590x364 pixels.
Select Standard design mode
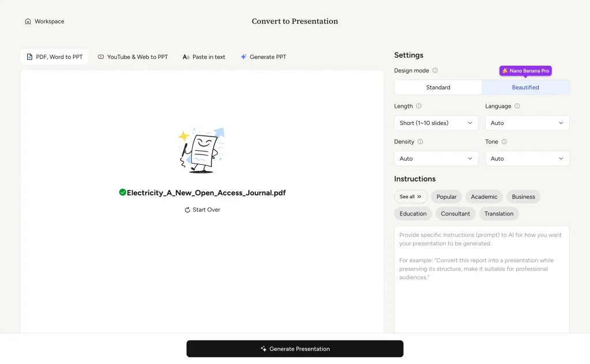(x=438, y=87)
